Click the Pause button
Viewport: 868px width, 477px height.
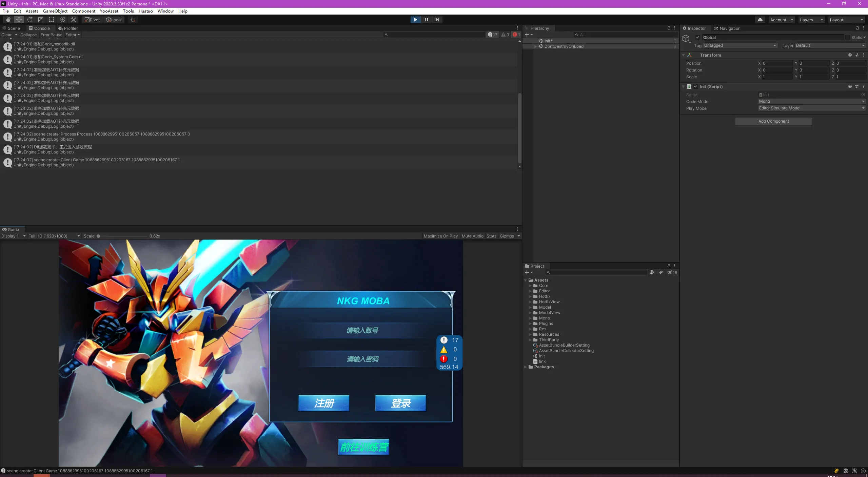[x=426, y=20]
